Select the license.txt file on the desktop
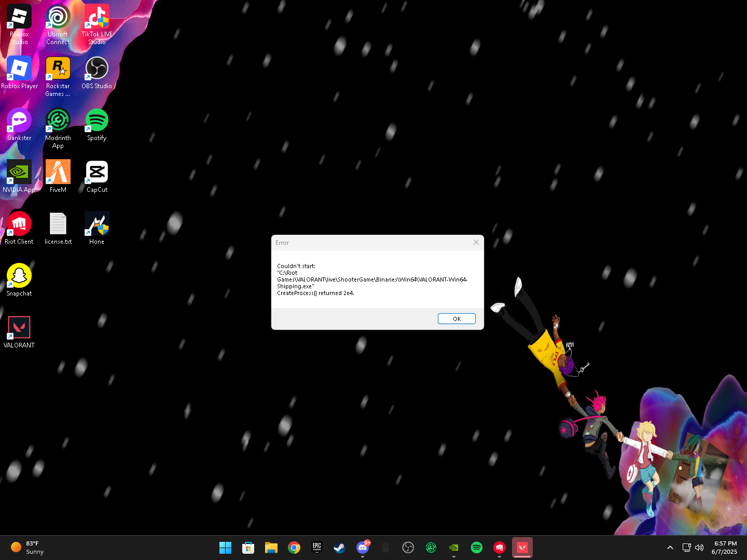 coord(58,228)
